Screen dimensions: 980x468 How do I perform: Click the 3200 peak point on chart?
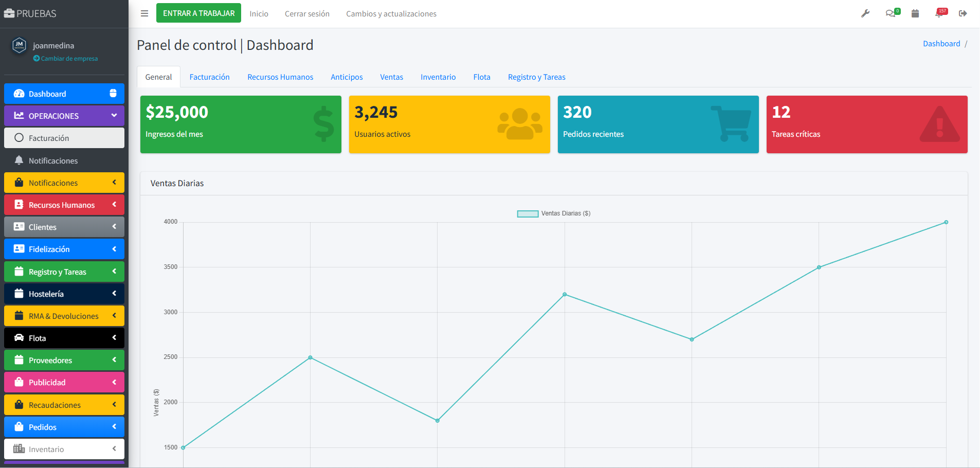pos(565,295)
